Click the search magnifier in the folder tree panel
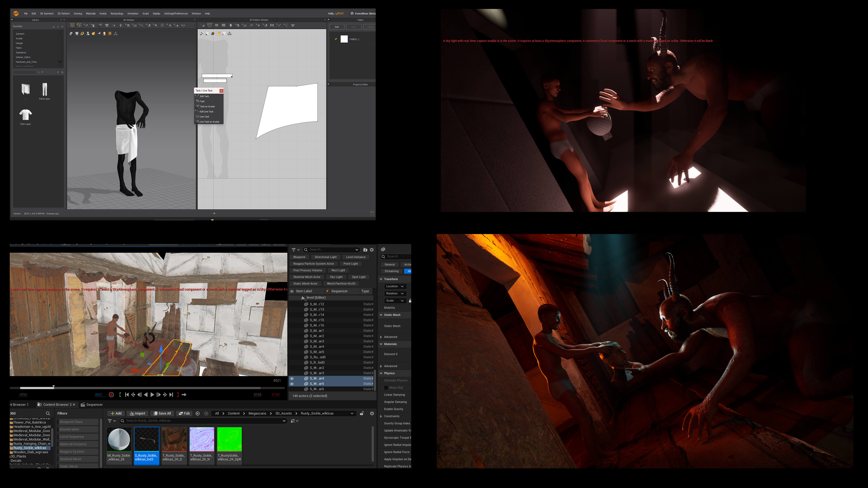The height and width of the screenshot is (488, 868). (47, 413)
